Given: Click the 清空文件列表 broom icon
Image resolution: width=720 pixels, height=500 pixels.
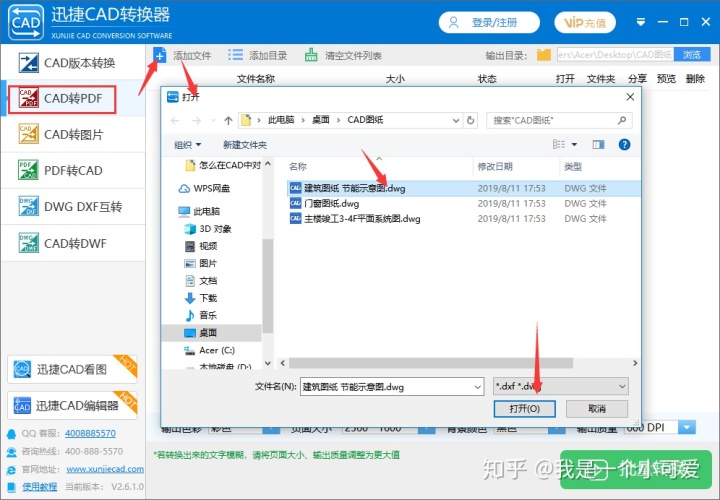Looking at the screenshot, I should click(x=311, y=56).
